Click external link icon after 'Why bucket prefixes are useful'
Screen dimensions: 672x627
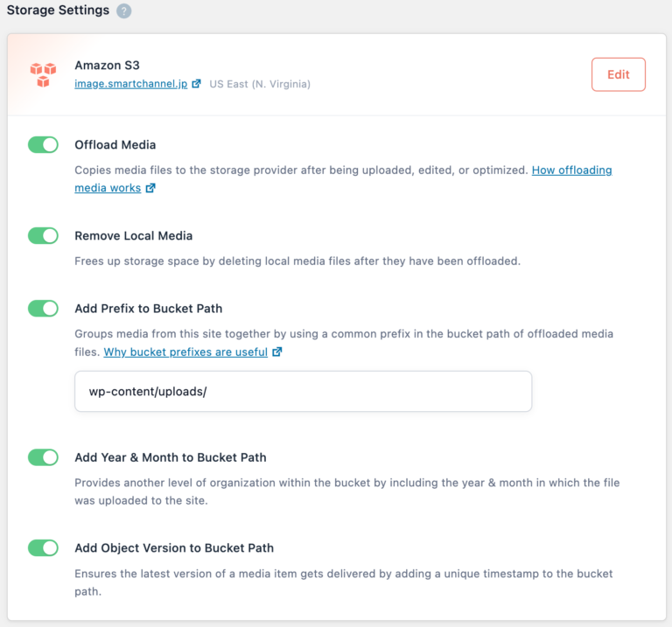pyautogui.click(x=277, y=352)
